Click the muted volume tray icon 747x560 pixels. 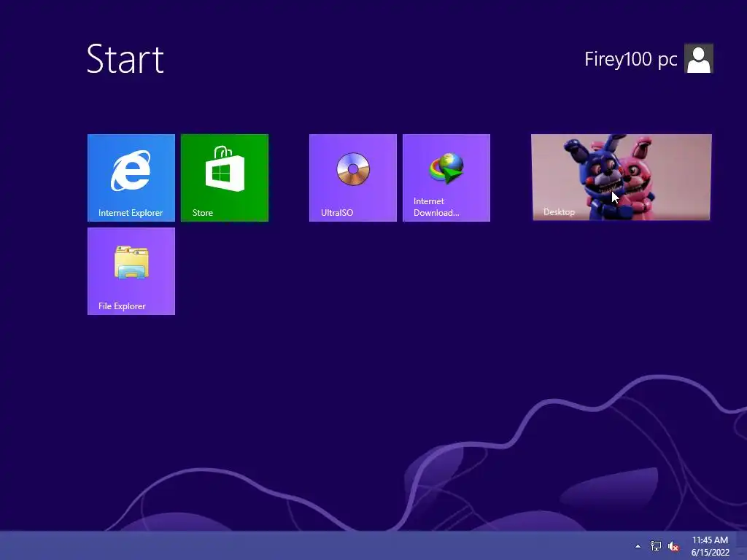click(673, 546)
